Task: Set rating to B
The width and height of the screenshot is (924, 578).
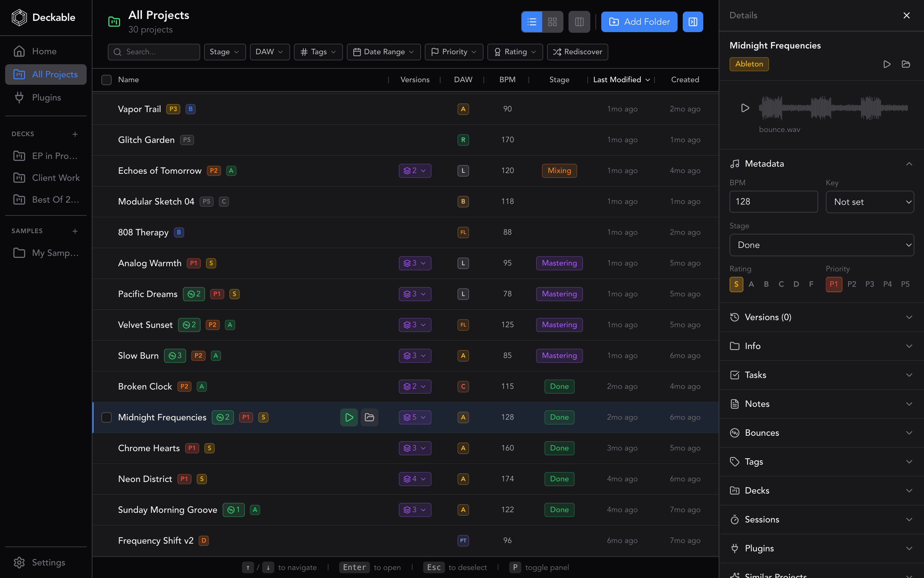Action: tap(766, 285)
